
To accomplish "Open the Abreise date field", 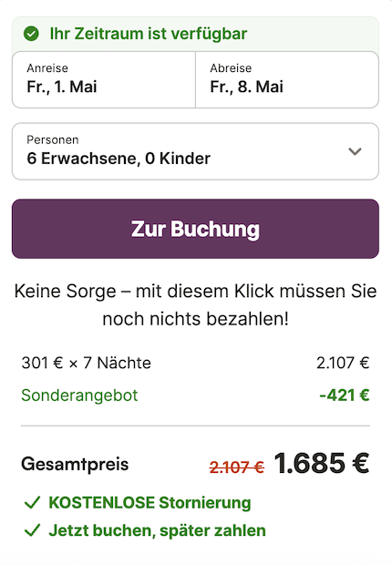I will [287, 79].
